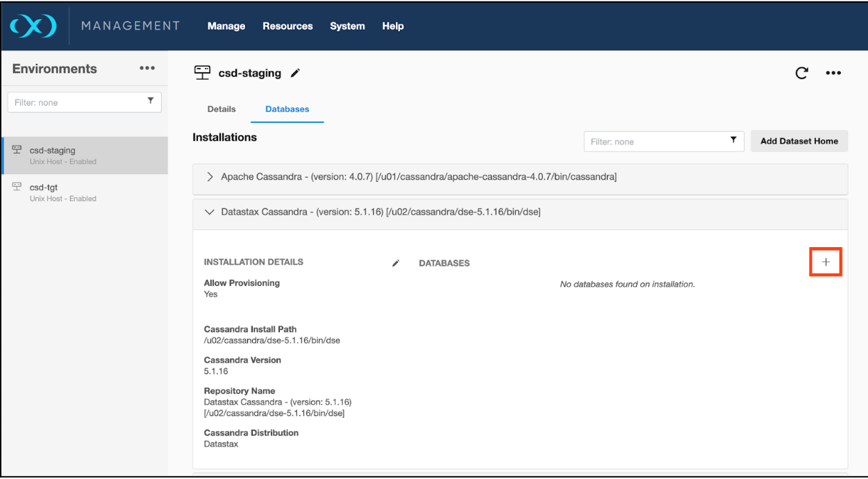The height and width of the screenshot is (479, 868).
Task: Expand the Apache Cassandra installation row
Action: click(x=210, y=177)
